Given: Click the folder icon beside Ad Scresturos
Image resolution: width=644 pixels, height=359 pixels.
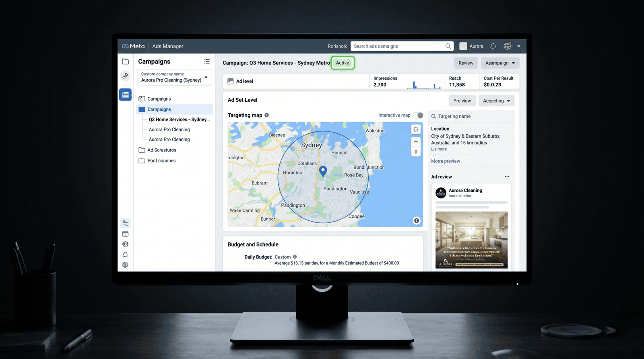Looking at the screenshot, I should pyautogui.click(x=142, y=150).
